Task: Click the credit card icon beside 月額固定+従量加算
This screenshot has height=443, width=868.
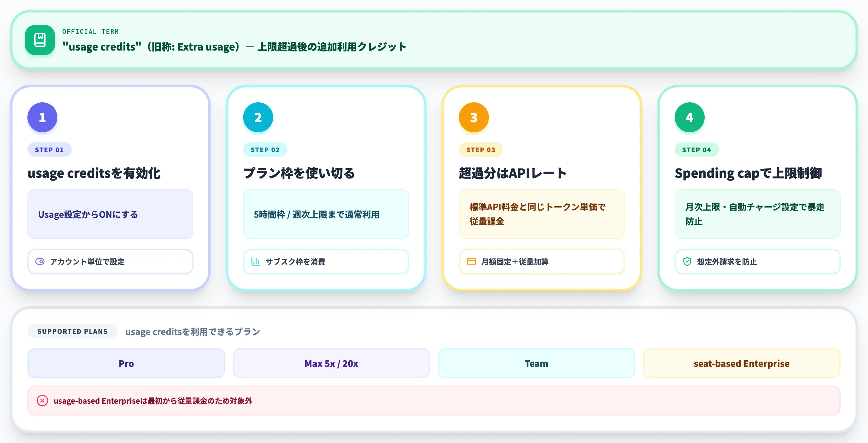Action: point(471,261)
